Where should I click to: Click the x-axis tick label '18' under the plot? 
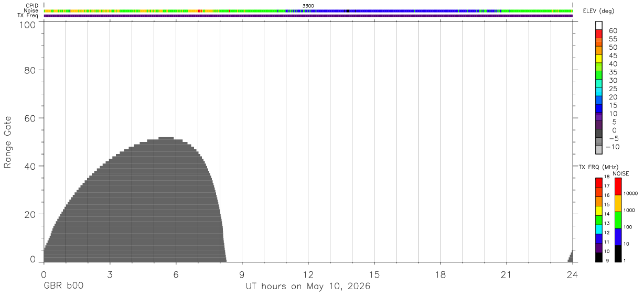(x=441, y=275)
